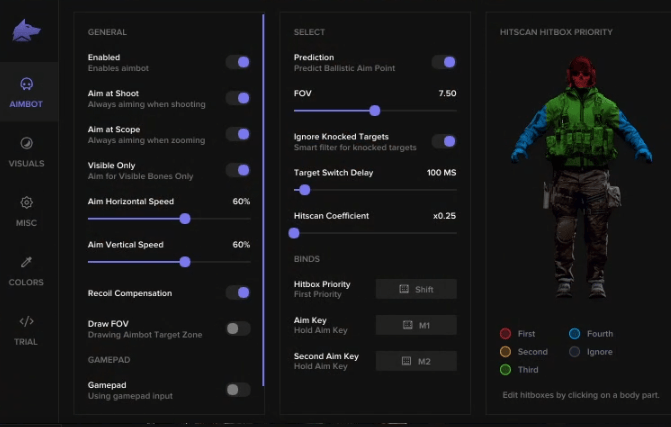This screenshot has height=427, width=671.
Task: Click the Target Switch Delay slider handle
Action: click(x=305, y=190)
